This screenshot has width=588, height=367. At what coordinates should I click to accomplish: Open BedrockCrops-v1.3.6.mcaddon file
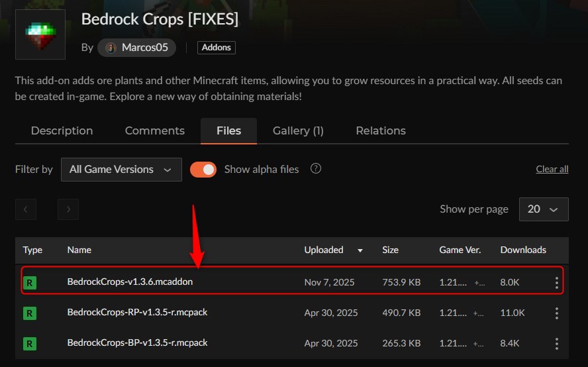130,282
